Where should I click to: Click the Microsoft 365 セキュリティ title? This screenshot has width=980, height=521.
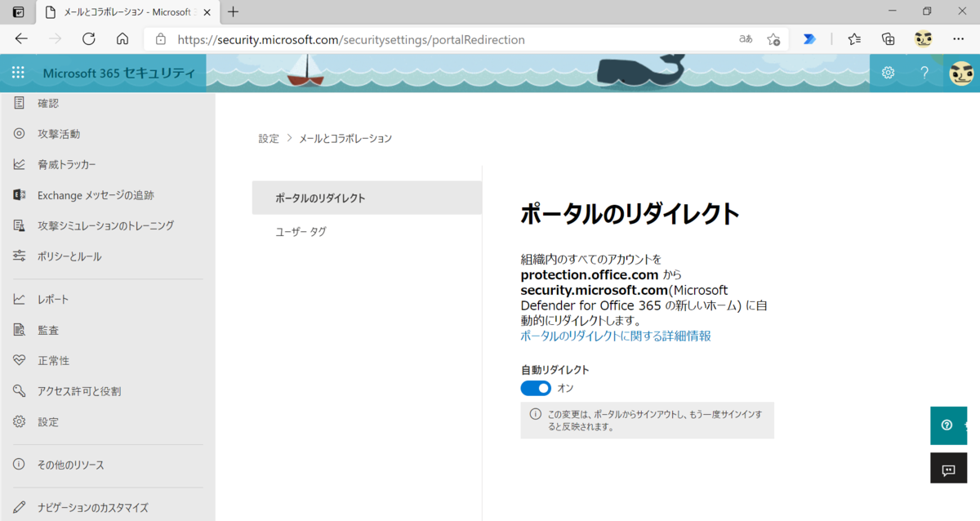[119, 73]
